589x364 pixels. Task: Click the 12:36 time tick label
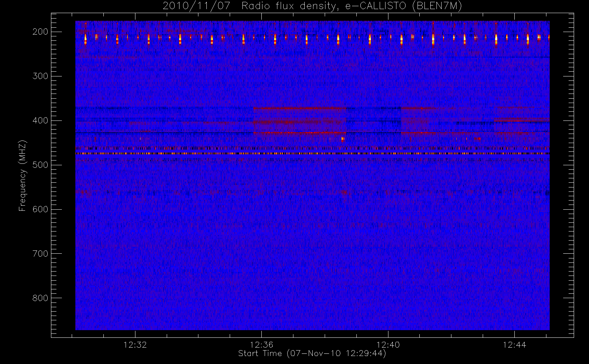[x=261, y=345]
